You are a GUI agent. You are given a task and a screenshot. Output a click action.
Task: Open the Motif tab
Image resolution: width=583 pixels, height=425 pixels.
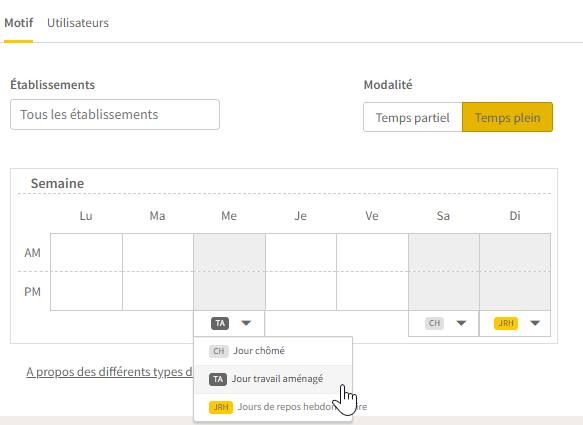point(19,23)
